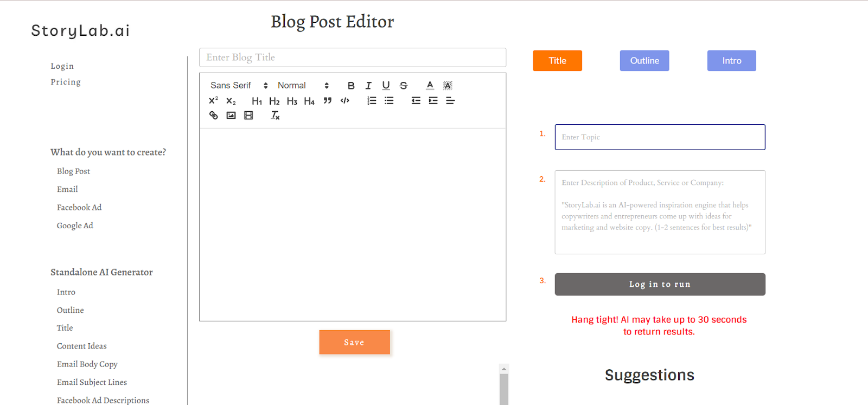Image resolution: width=868 pixels, height=405 pixels.
Task: Click the orange Save button
Action: click(x=354, y=342)
